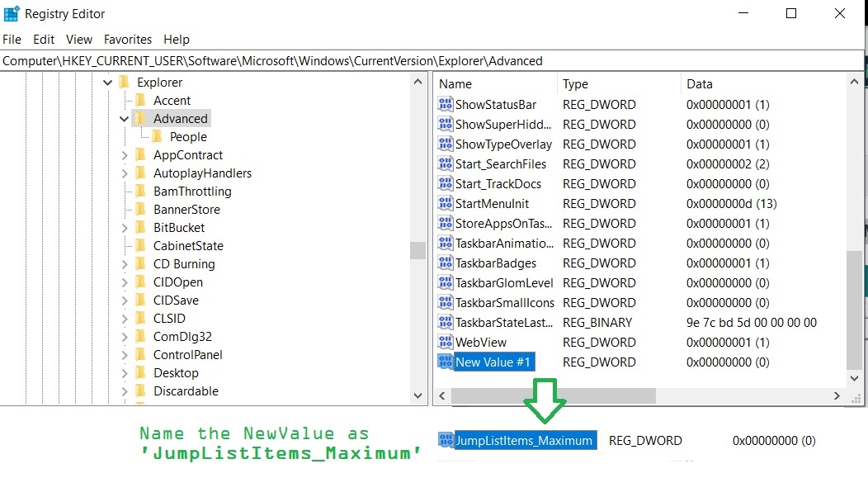Expand the CD Burning key
The height and width of the screenshot is (478, 868).
[x=125, y=265]
